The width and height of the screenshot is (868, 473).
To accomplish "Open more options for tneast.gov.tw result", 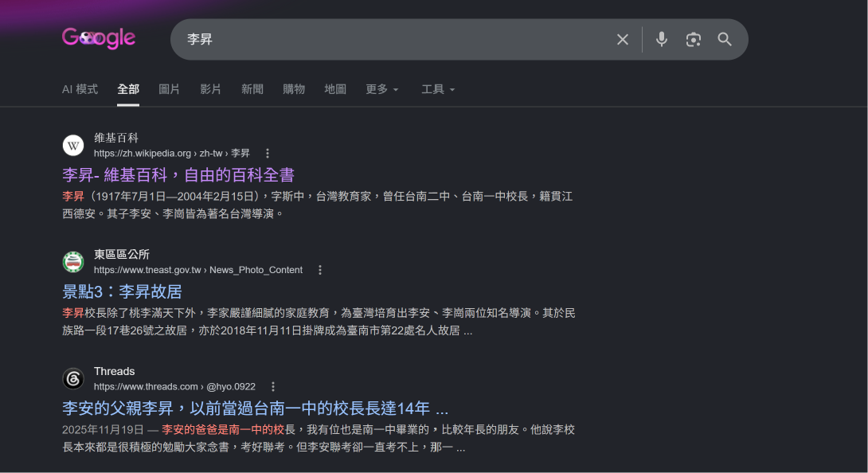I will click(320, 270).
